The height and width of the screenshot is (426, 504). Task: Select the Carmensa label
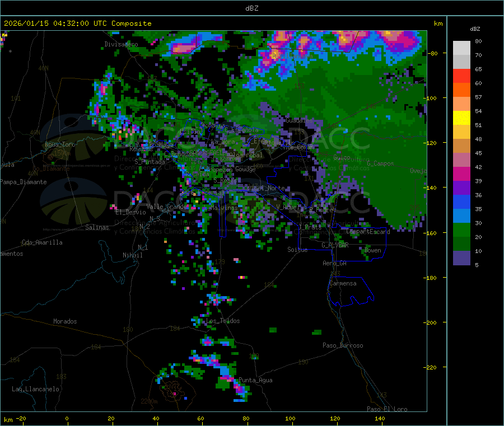(343, 283)
